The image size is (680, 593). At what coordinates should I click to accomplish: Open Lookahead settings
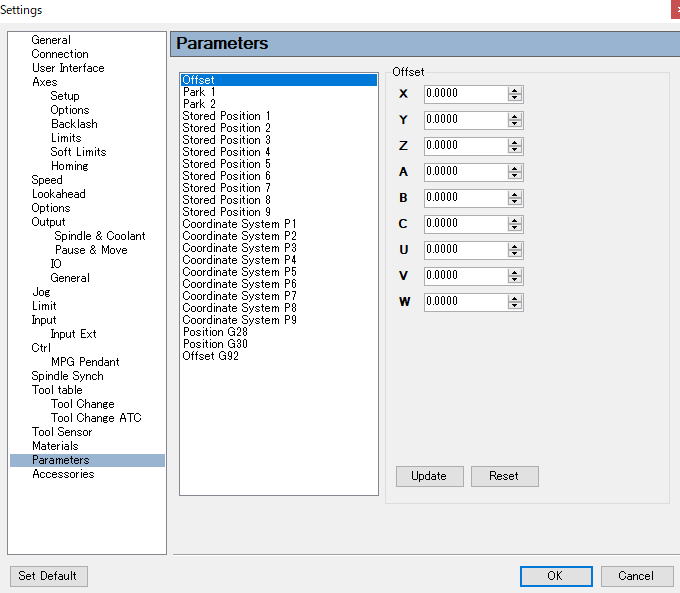(x=59, y=194)
